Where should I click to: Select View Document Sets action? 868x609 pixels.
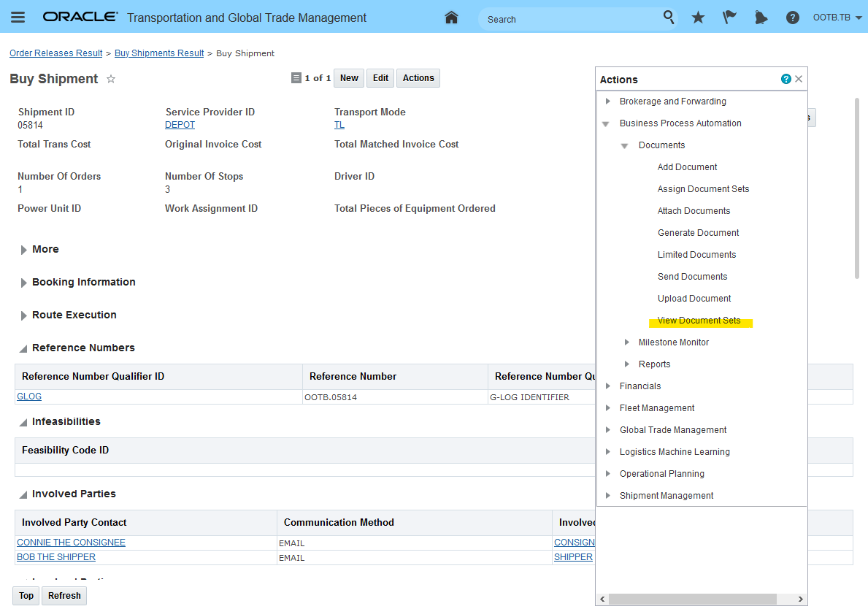tap(699, 321)
